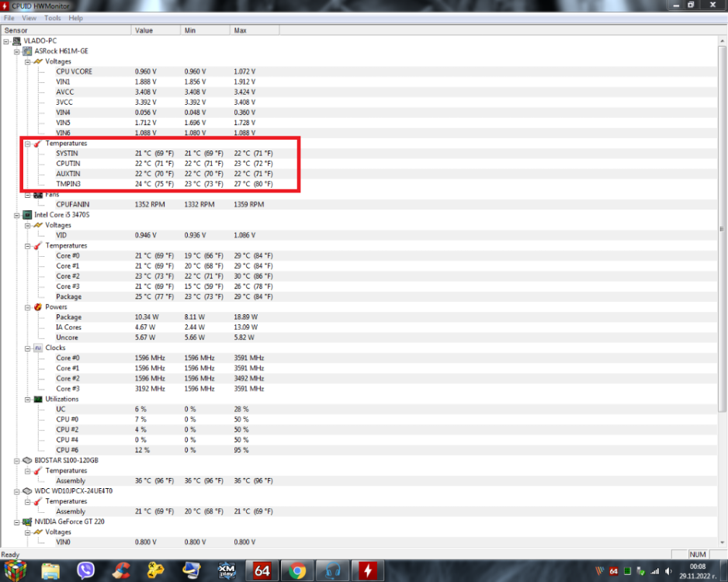Click the BIOSTAR Temperatures thermometer icon
Image resolution: width=728 pixels, height=582 pixels.
[38, 470]
